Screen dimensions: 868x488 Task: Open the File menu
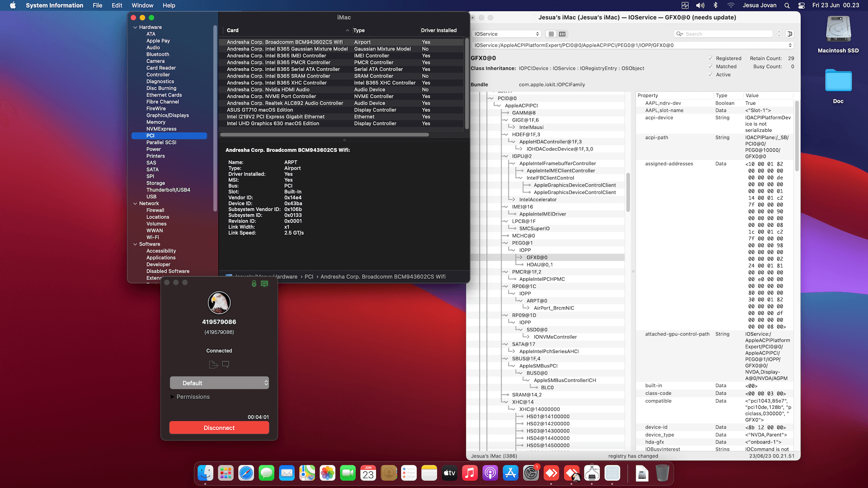pos(97,5)
